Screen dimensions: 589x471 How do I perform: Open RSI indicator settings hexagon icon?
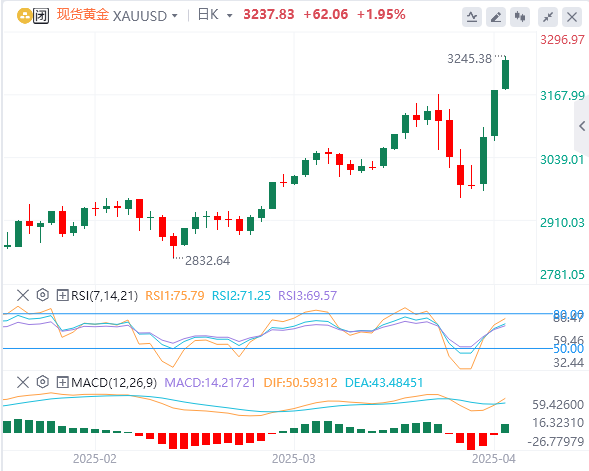pos(43,295)
